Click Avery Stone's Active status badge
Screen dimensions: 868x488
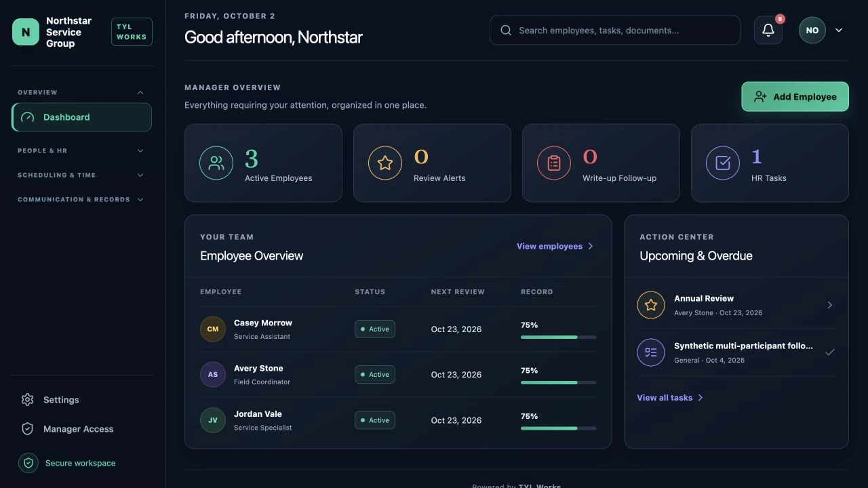tap(375, 375)
